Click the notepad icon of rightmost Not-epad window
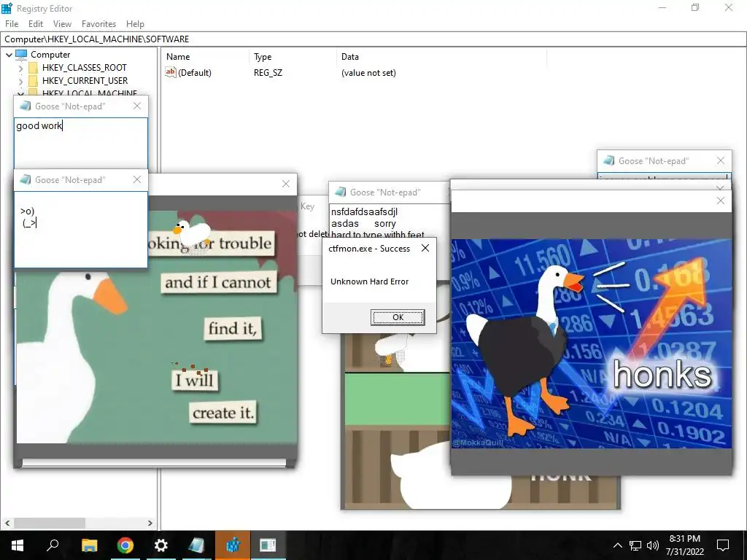The height and width of the screenshot is (560, 747). (609, 160)
